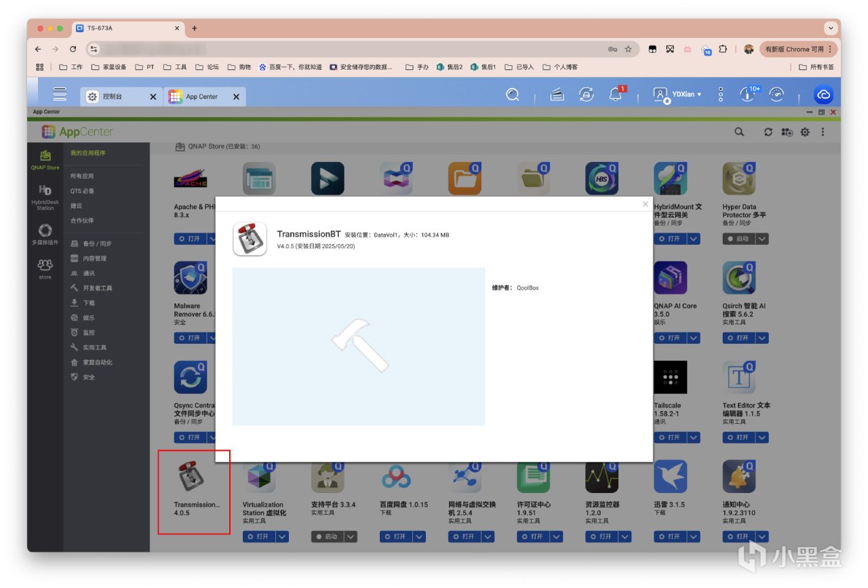Click the 资源监控器 app icon

point(602,477)
